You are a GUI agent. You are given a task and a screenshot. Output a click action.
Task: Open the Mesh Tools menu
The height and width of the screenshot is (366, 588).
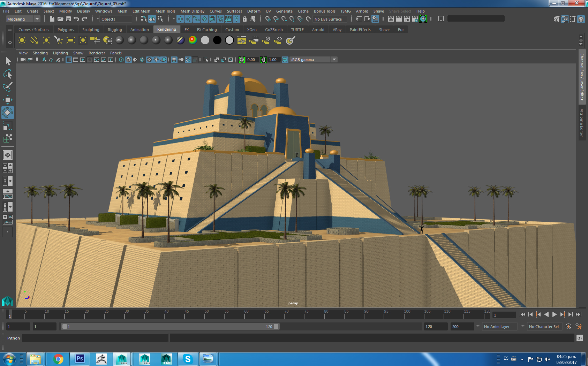165,11
